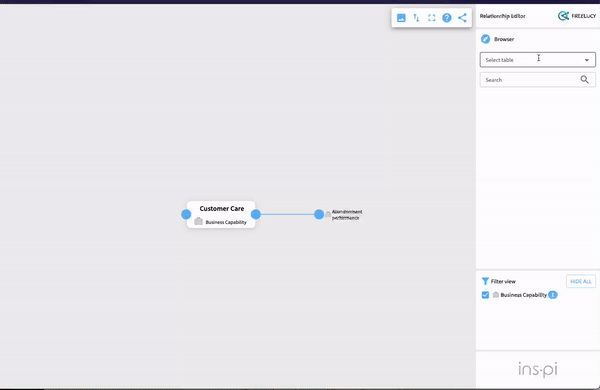Click right connector dot of Customer Care
Screen dimensions: 600x390
256,214
